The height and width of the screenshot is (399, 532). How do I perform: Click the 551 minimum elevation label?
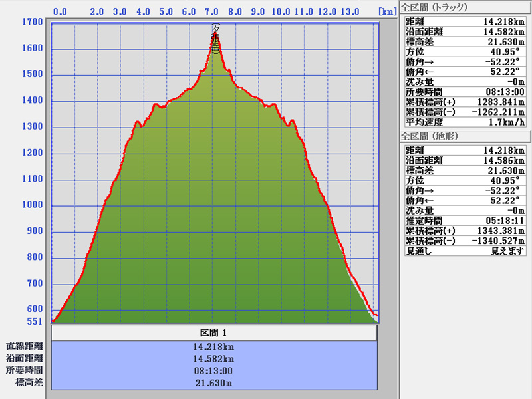(35, 321)
